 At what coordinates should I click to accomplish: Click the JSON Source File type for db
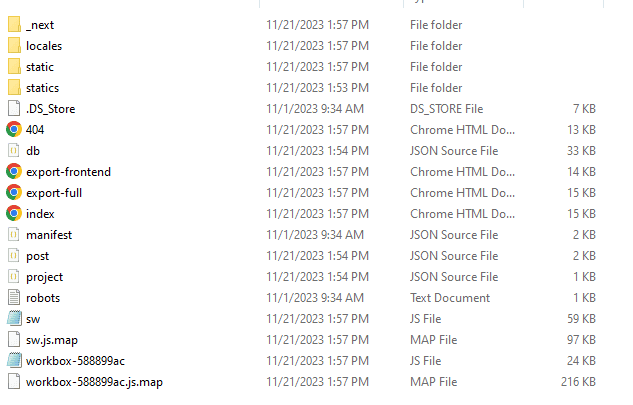click(x=454, y=151)
